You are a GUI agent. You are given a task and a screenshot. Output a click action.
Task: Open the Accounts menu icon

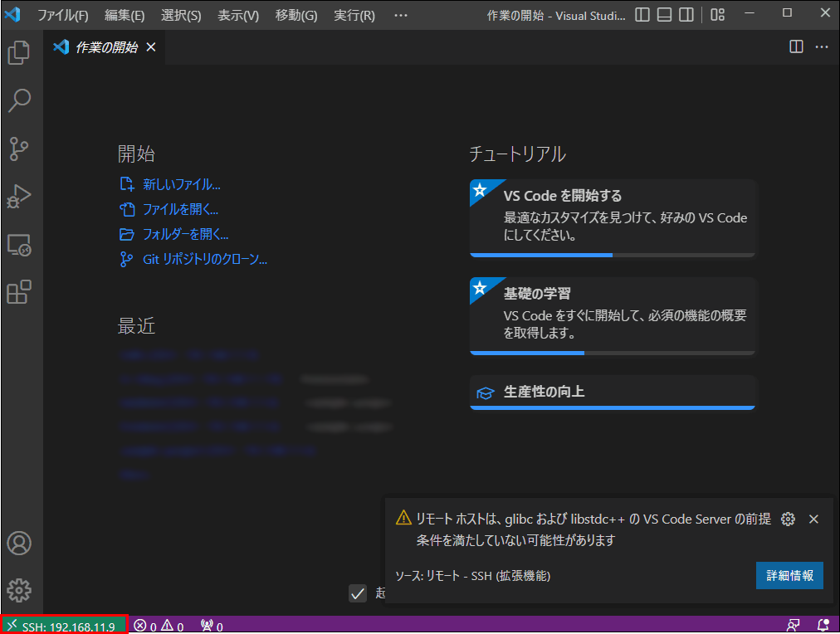pos(19,543)
